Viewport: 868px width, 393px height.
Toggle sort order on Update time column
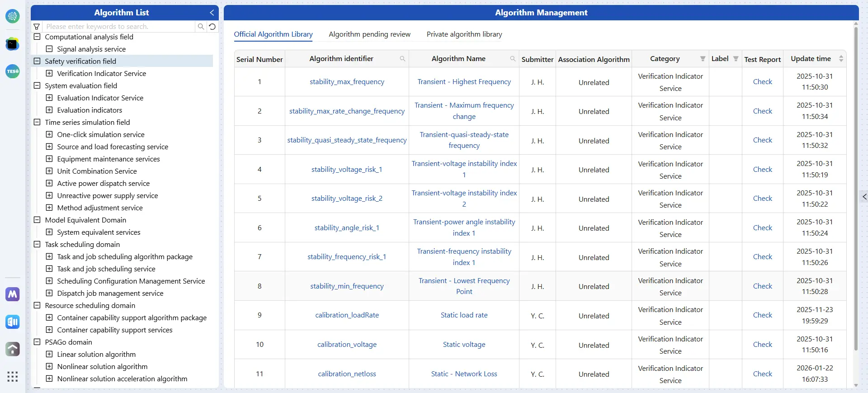841,59
